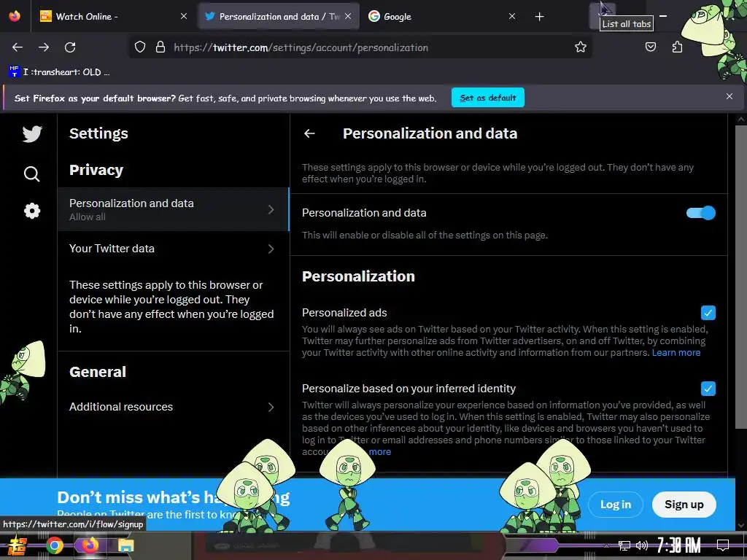Click the Set as default button
The width and height of the screenshot is (747, 560).
click(x=488, y=98)
